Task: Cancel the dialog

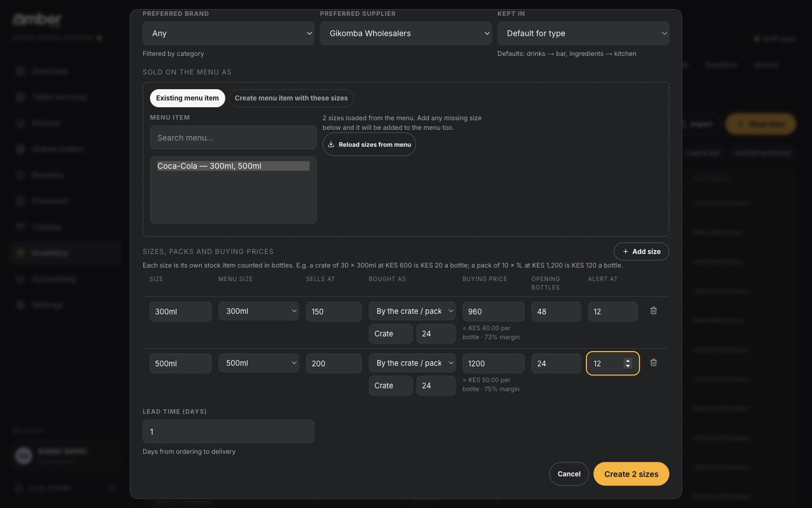Action: point(569,474)
